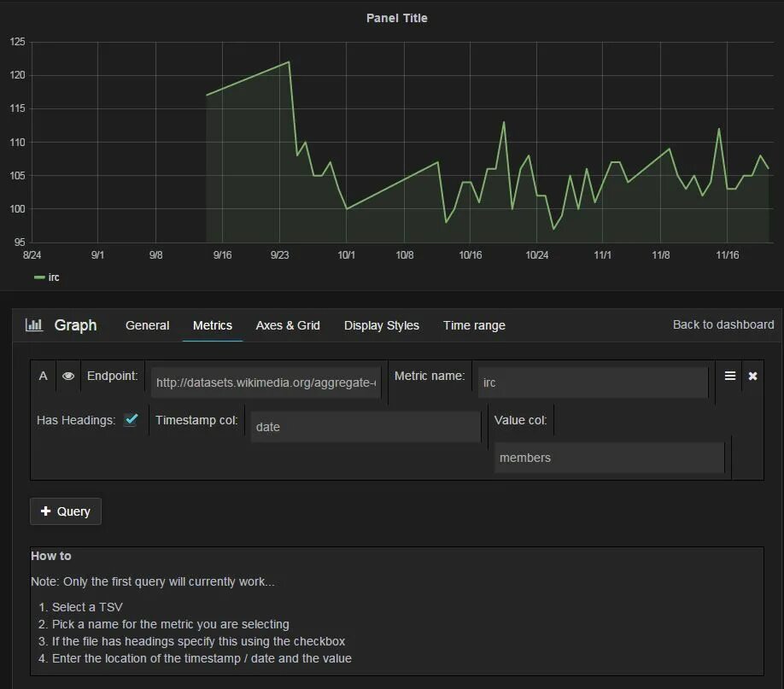This screenshot has width=784, height=689.
Task: Click the 'Enter the location of the timestamp' step
Action: pyautogui.click(x=202, y=658)
